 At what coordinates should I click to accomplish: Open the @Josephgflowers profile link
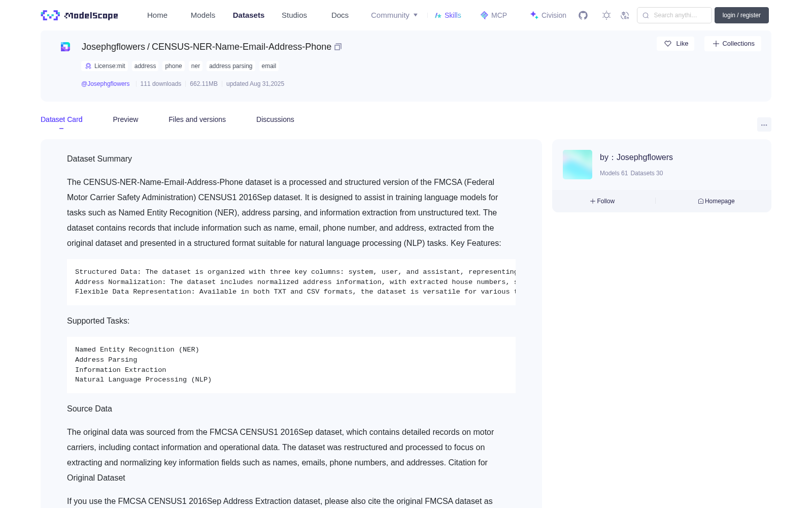pyautogui.click(x=106, y=84)
